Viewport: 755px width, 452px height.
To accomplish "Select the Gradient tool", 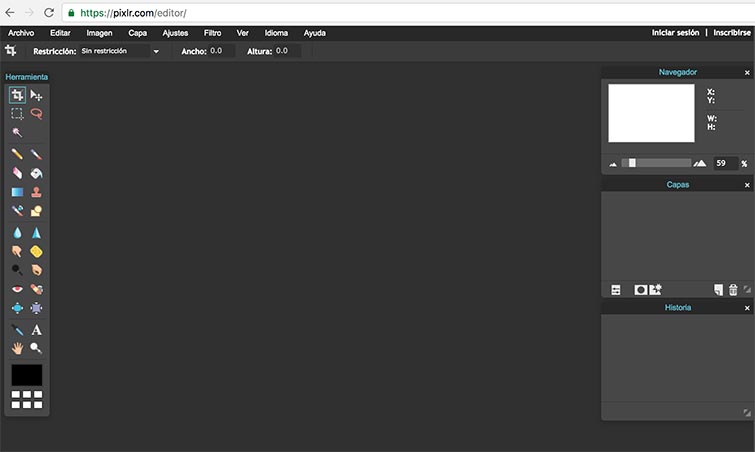I will [x=17, y=192].
